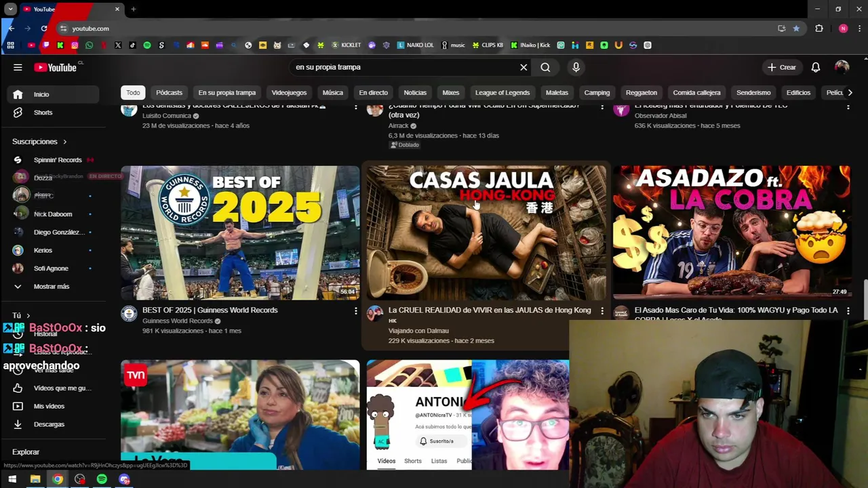The image size is (868, 488).
Task: Run search with the magnifier button
Action: point(545,67)
